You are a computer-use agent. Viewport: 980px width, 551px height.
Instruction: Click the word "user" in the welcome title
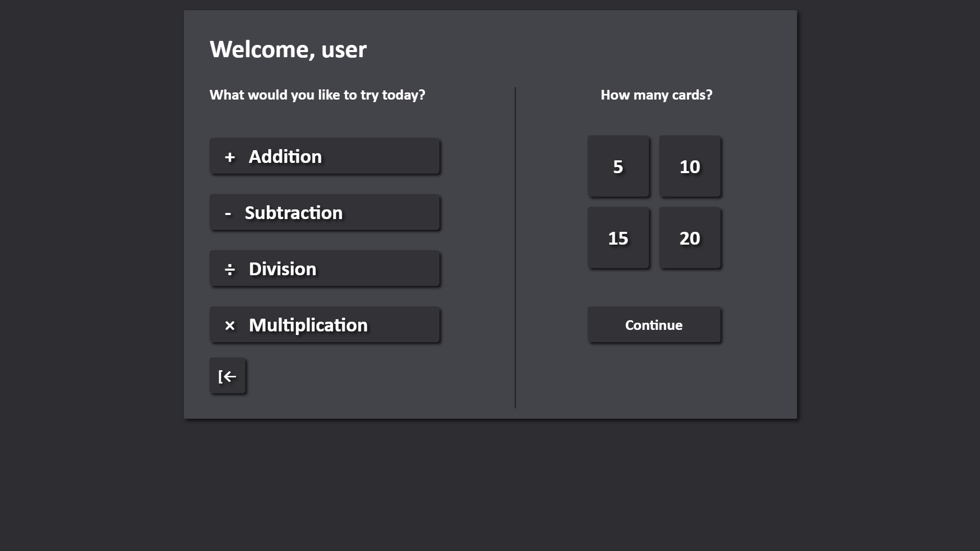343,50
